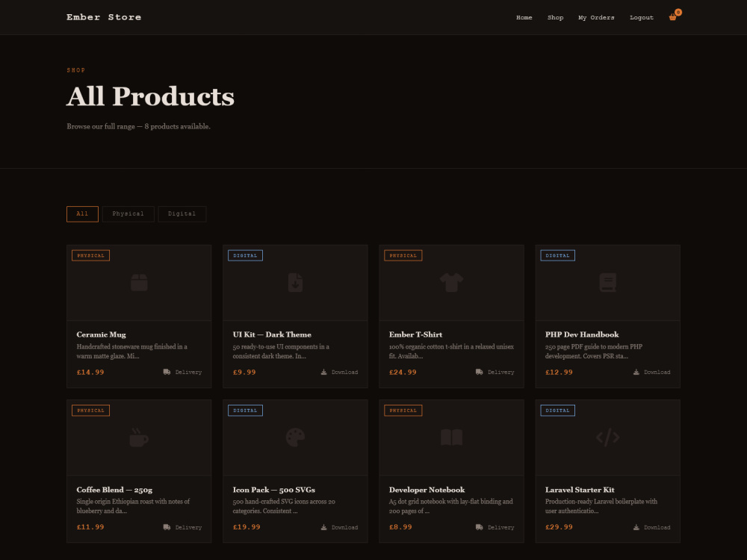747x560 pixels.
Task: Open the UI Kit — Dark Theme title
Action: [x=272, y=335]
